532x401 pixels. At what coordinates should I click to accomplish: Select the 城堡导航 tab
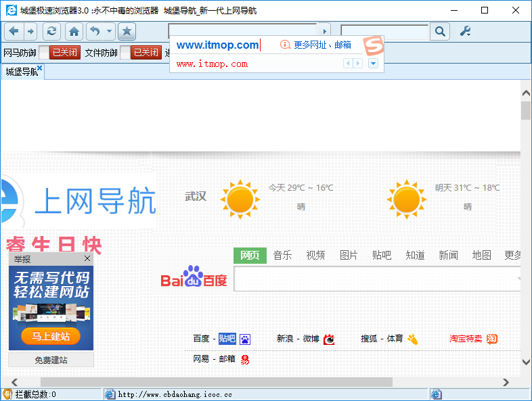pyautogui.click(x=22, y=72)
